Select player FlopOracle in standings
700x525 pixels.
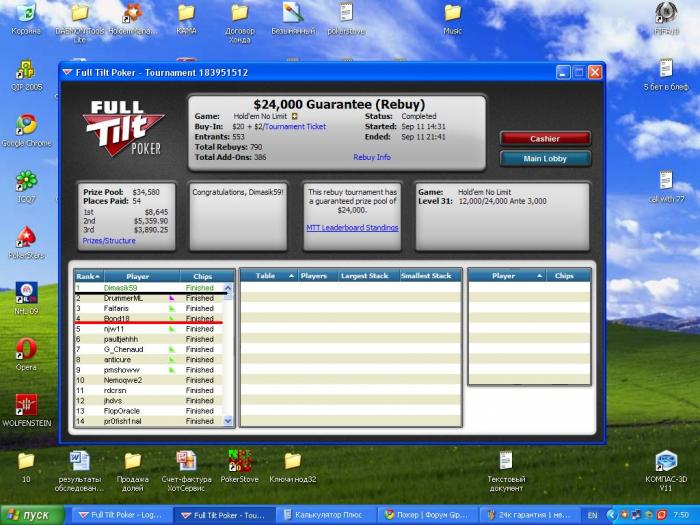149,411
